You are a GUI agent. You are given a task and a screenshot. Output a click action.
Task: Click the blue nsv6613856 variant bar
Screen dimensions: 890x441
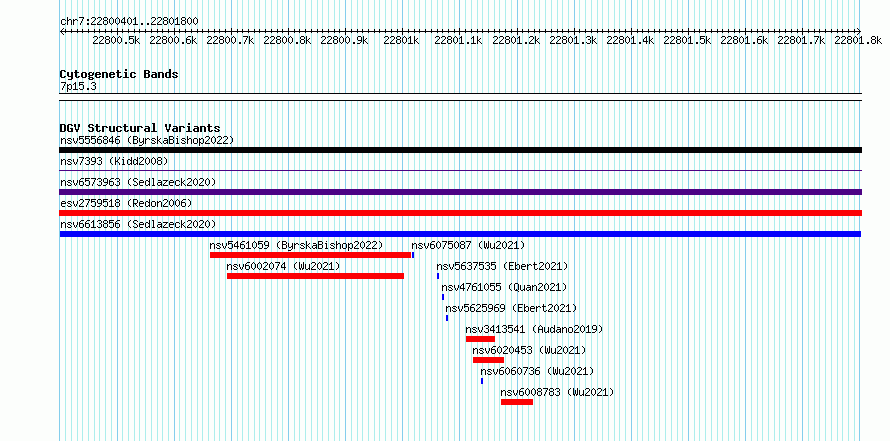coord(460,234)
